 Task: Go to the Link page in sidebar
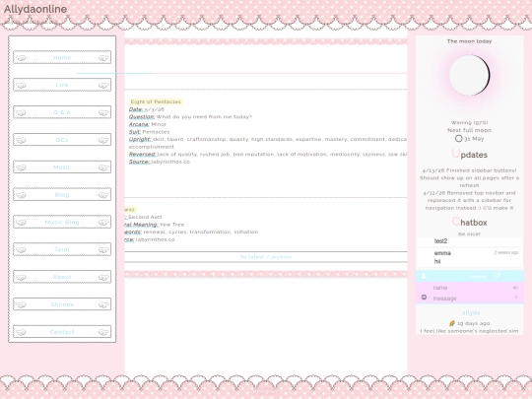tap(62, 85)
